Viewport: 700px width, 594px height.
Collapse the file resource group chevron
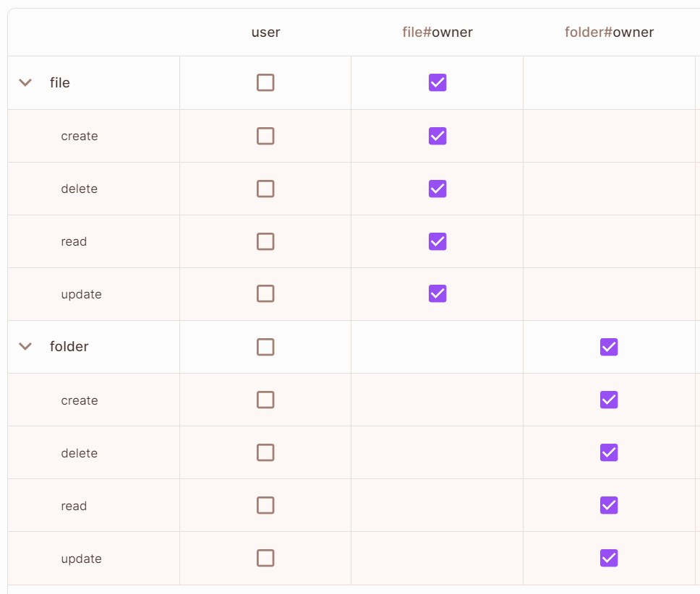tap(25, 82)
